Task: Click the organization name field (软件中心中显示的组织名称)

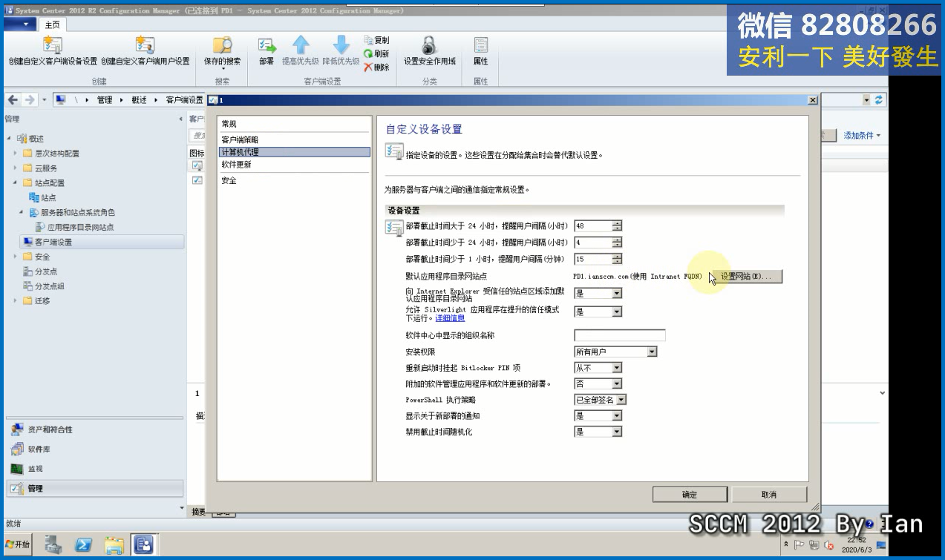Action: coord(620,335)
